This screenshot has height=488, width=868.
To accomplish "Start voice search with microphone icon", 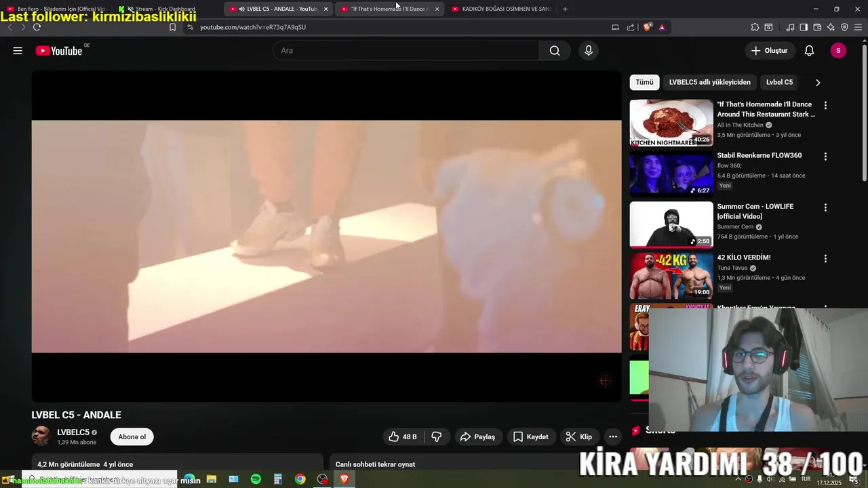I will [x=588, y=51].
